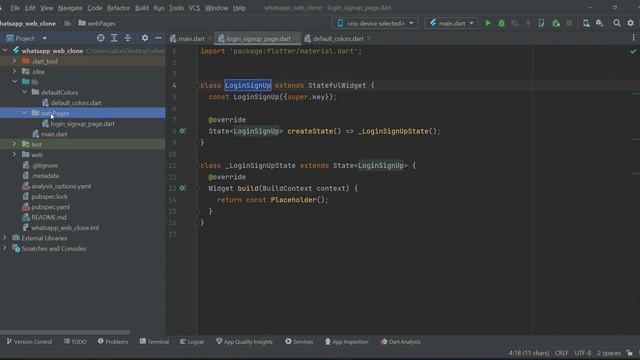
Task: Expand the .dart_tool folder
Action: coord(14,61)
